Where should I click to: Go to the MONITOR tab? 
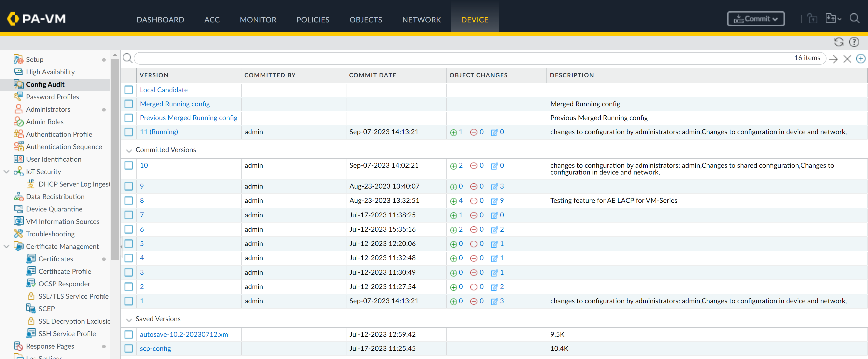(258, 19)
